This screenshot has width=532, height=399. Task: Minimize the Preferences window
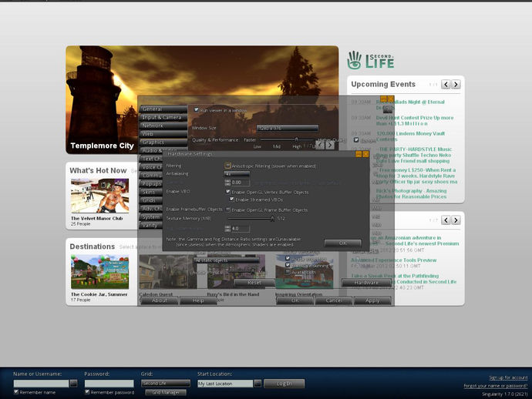pos(384,99)
